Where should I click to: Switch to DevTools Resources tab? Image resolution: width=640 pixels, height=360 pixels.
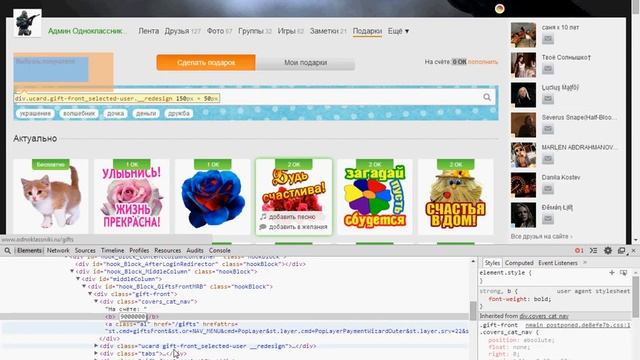167,251
